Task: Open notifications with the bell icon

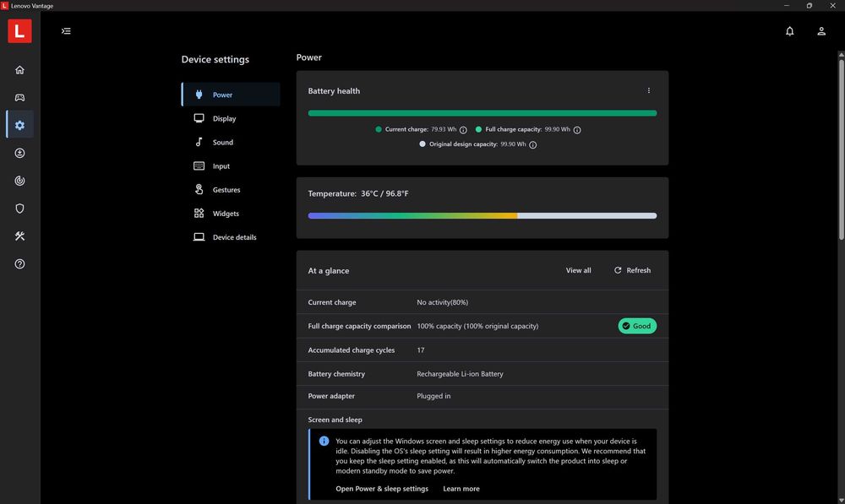Action: click(789, 31)
